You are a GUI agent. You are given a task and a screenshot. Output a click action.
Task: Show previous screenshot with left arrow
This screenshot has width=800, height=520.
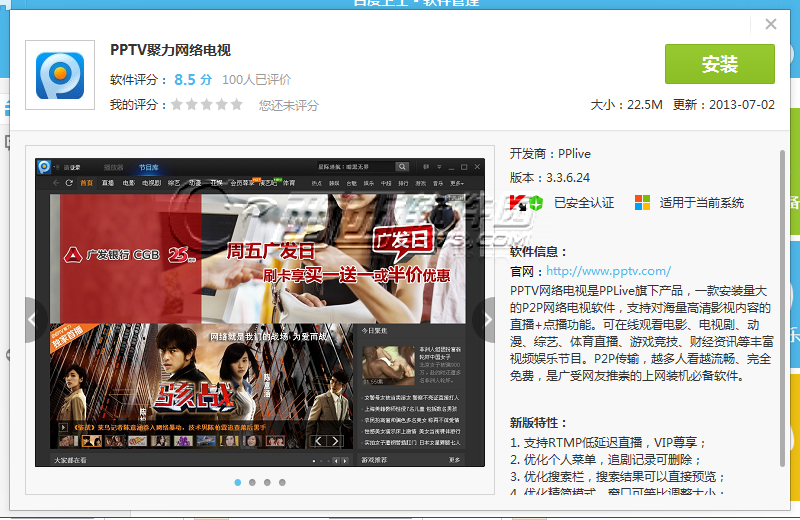pyautogui.click(x=36, y=320)
